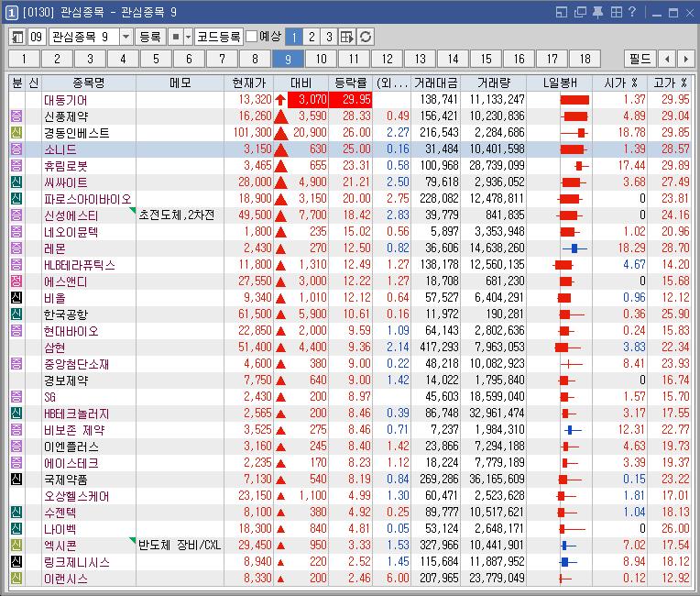The height and width of the screenshot is (596, 700).
Task: Click the 대동기어 daily candle bar
Action: coord(574,100)
